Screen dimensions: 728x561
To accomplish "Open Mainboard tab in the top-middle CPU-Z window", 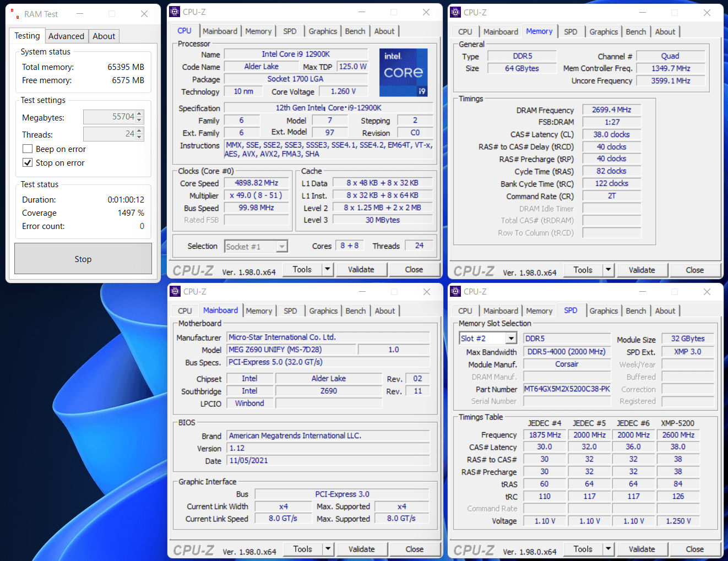I will coord(220,31).
